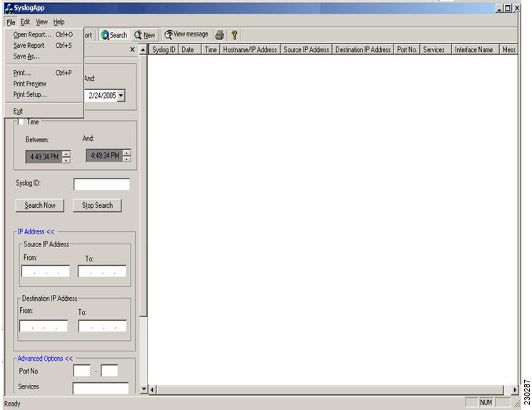Choose Open Report from File menu
Screen dimensions: 532x410
(44, 34)
